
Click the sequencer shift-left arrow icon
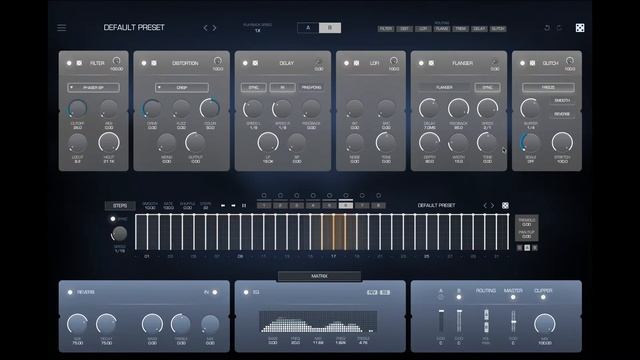pos(223,206)
